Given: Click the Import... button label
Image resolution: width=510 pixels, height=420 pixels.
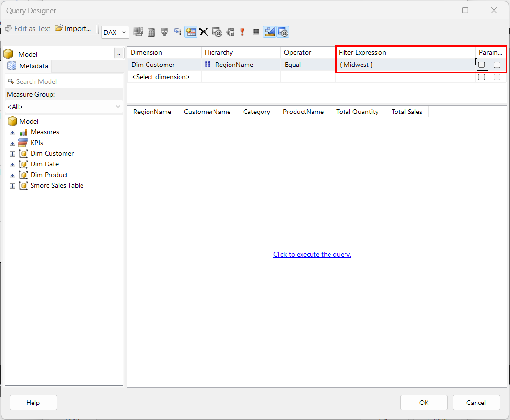Looking at the screenshot, I should point(78,28).
